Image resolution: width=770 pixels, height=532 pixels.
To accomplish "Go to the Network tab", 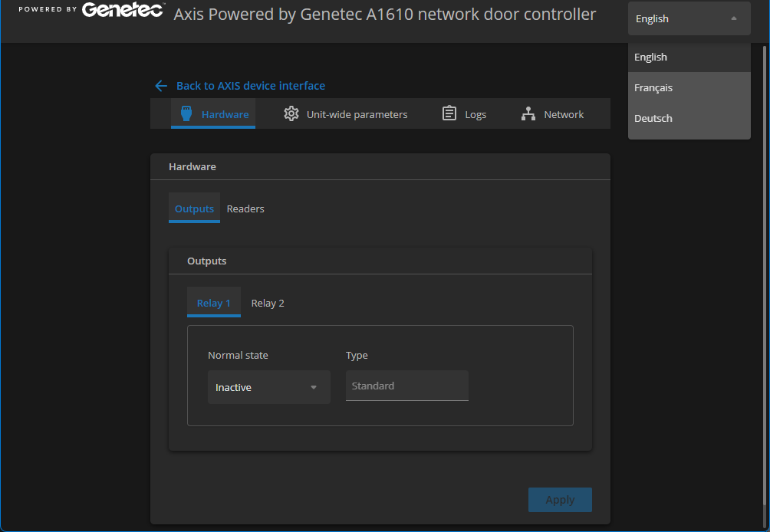I will coord(552,114).
